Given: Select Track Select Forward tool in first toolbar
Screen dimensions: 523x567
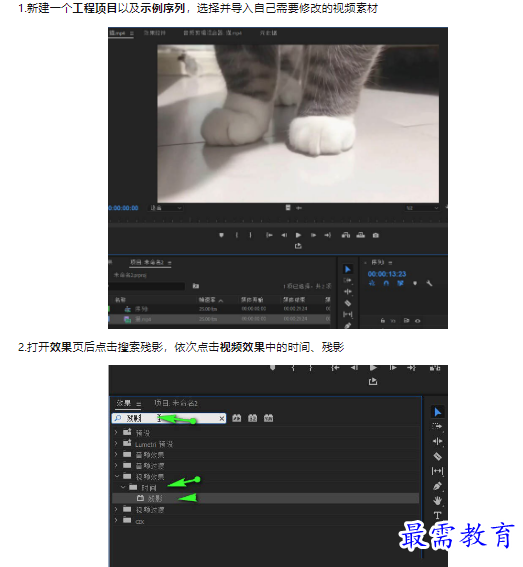Looking at the screenshot, I should click(x=348, y=281).
